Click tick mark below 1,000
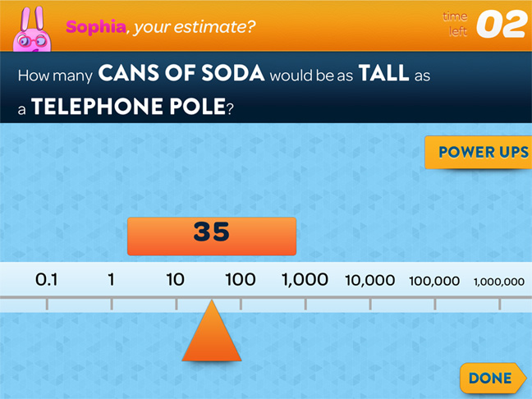Image resolution: width=532 pixels, height=399 pixels. tap(305, 304)
